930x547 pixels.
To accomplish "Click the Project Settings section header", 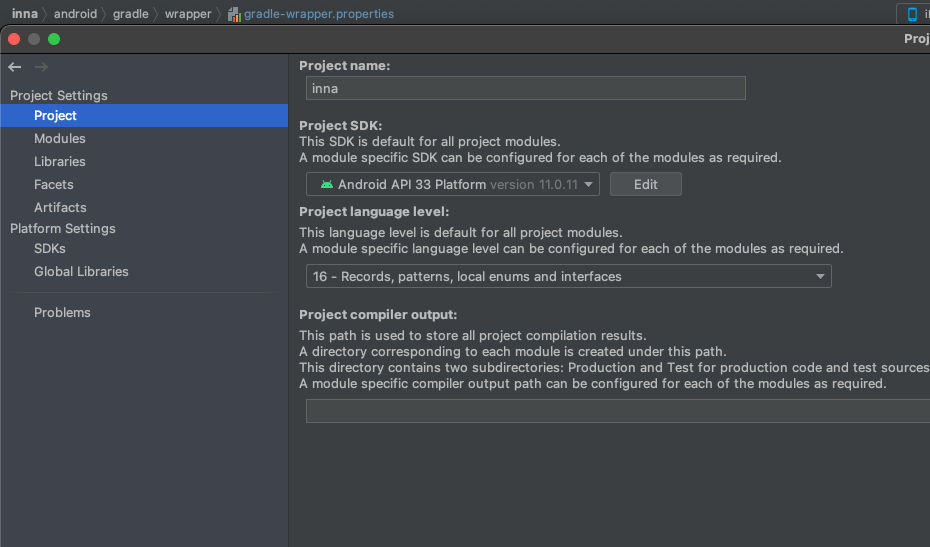I will [59, 96].
